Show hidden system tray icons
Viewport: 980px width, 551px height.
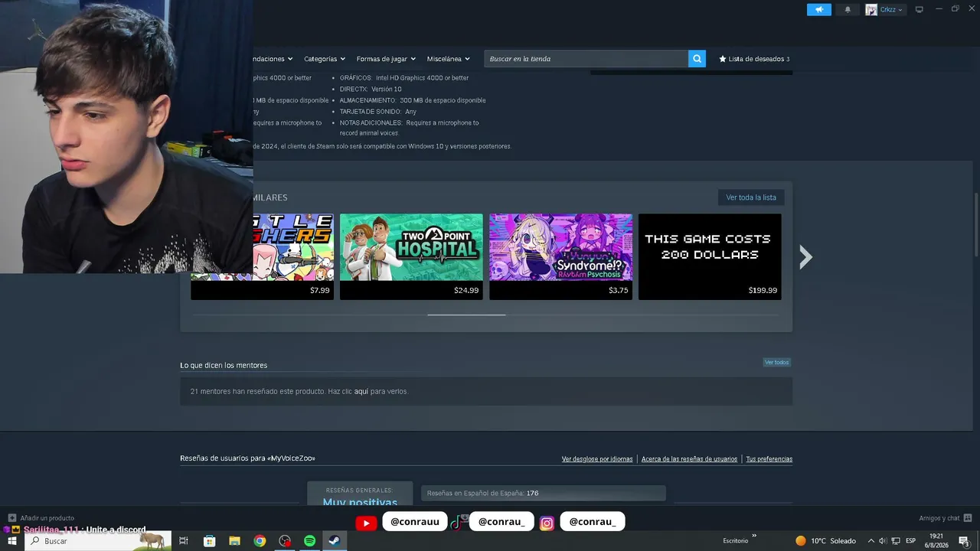871,541
